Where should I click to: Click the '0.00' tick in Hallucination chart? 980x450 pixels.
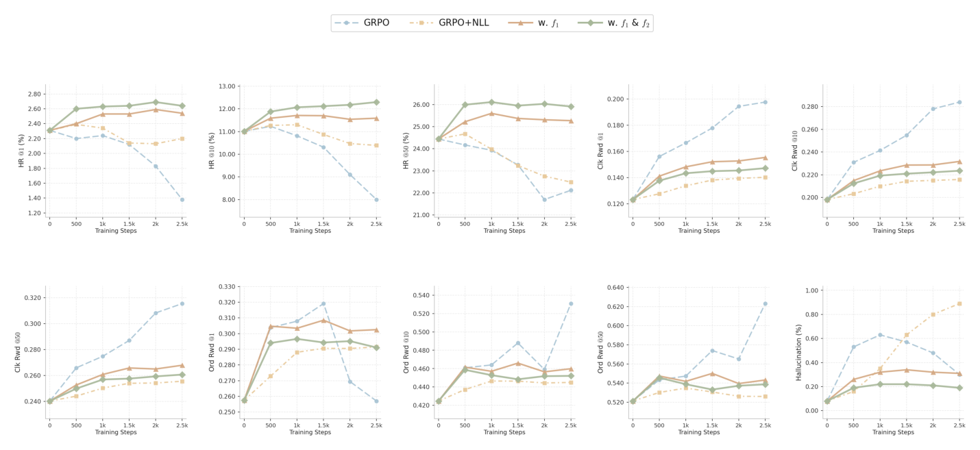812,411
